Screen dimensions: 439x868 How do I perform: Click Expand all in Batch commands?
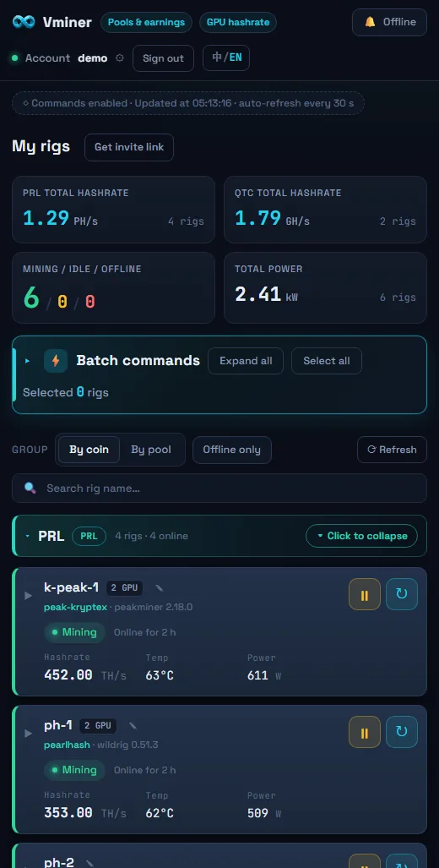pos(246,361)
